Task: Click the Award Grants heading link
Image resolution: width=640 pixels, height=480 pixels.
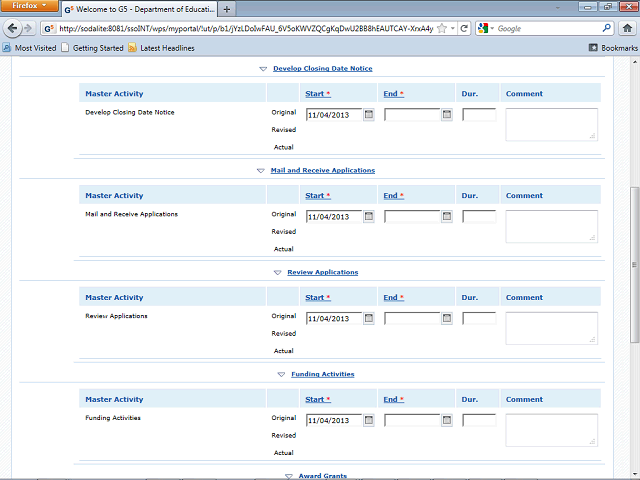Action: click(x=322, y=476)
